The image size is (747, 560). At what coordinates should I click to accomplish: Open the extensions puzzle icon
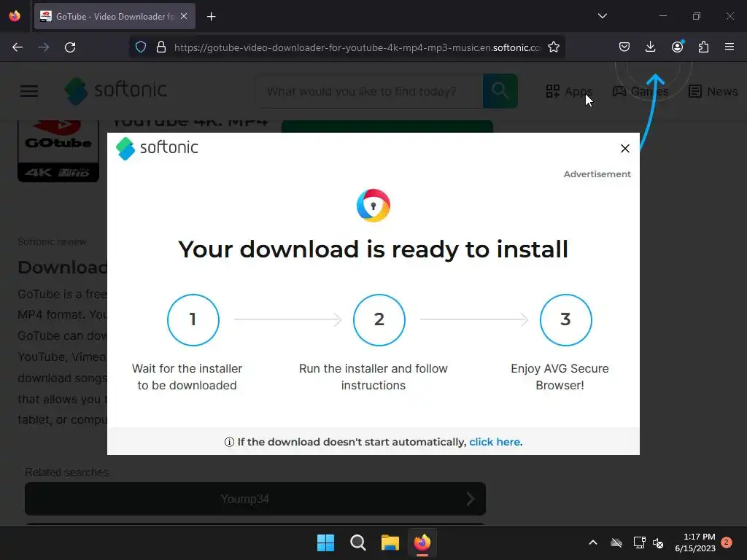coord(703,47)
